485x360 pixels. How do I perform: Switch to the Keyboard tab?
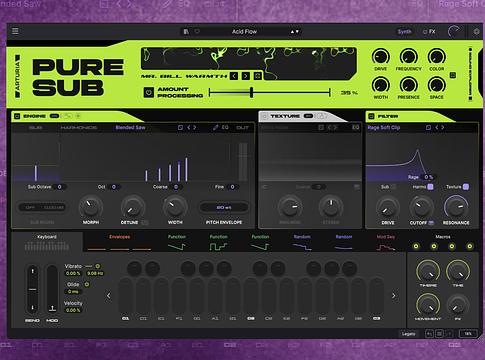click(x=47, y=242)
